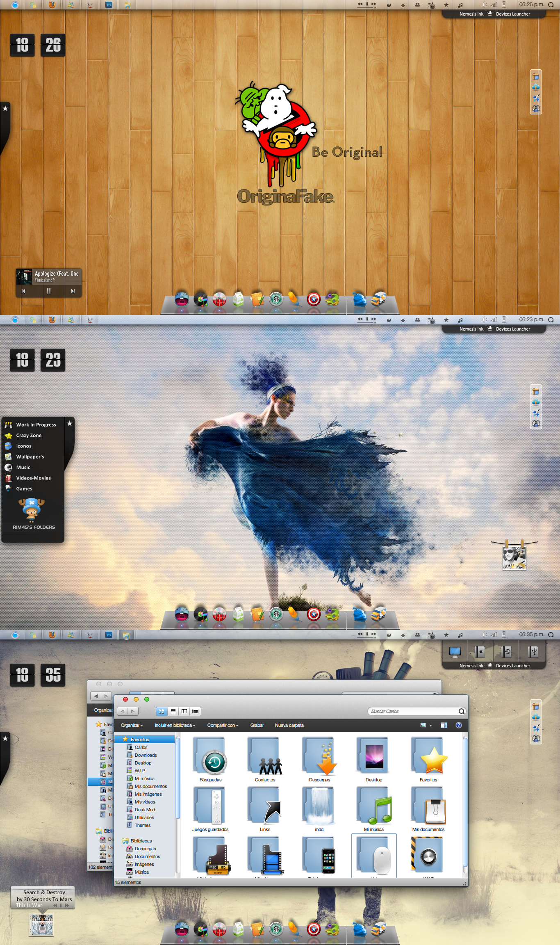Select the Búsquedas folder icon
The image size is (560, 945).
(210, 757)
